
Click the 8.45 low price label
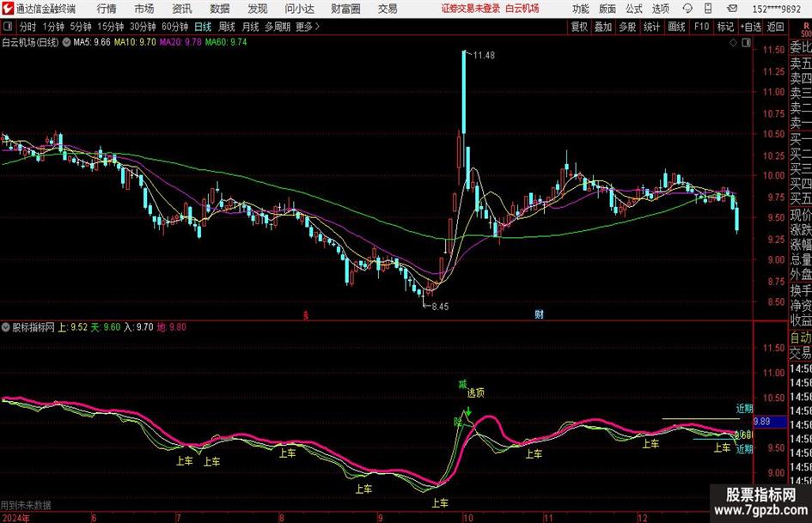(440, 307)
